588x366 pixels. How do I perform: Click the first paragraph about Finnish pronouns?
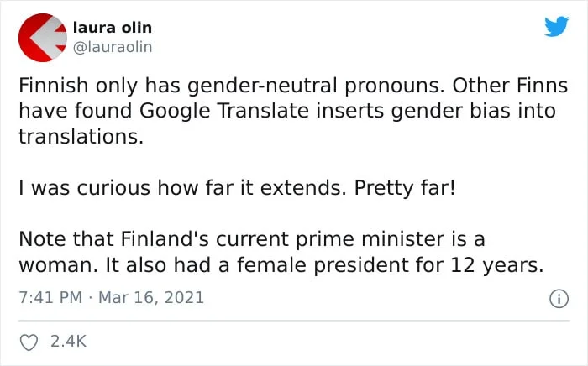(293, 111)
